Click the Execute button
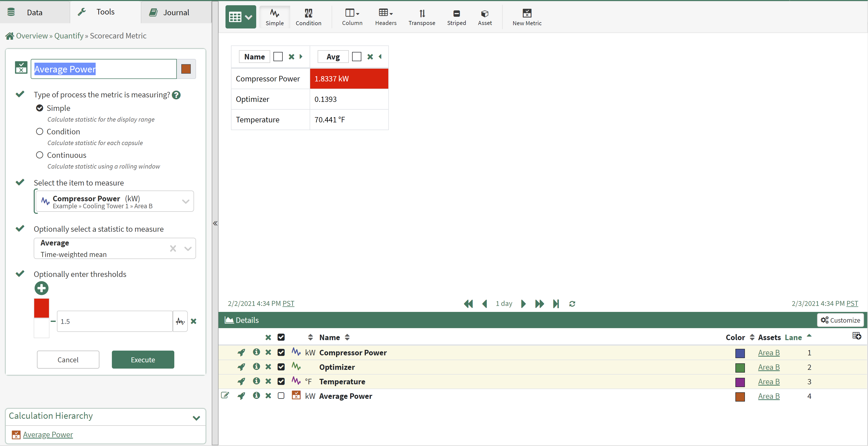 click(x=143, y=360)
